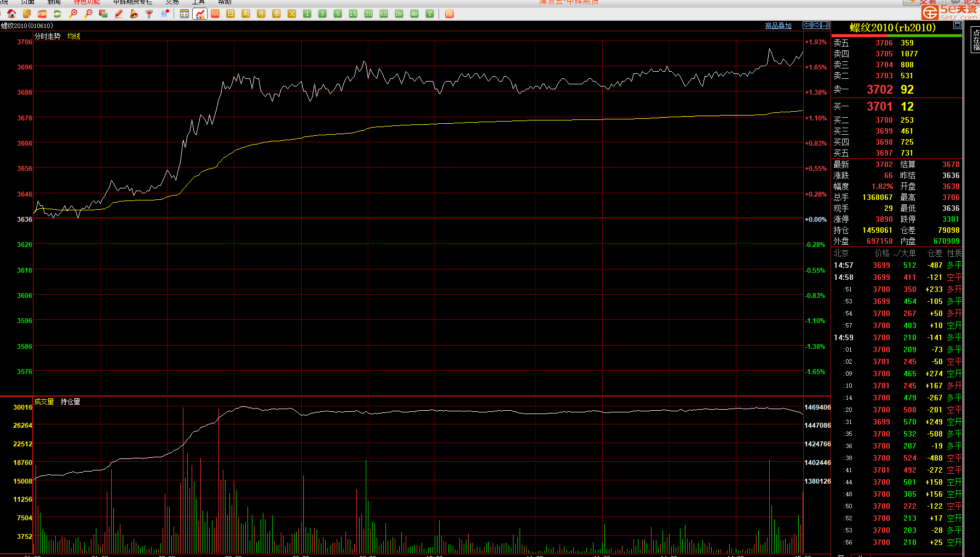
Task: Click the +1.93% axis label
Action: point(816,42)
